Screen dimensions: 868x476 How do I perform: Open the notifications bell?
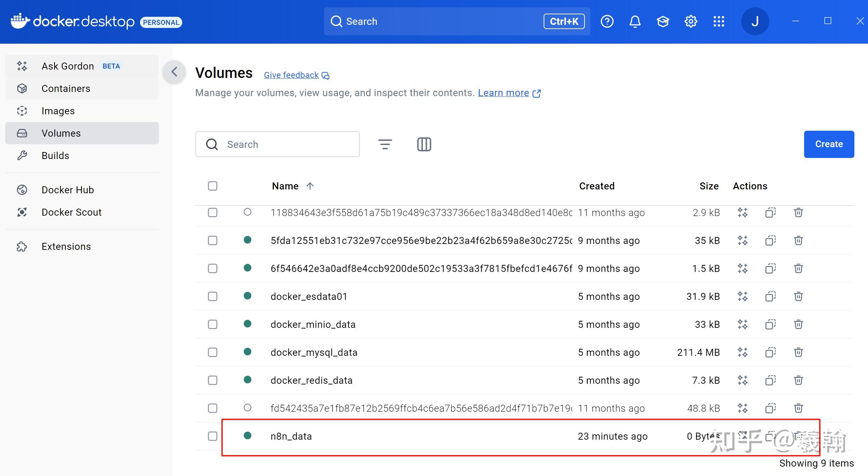click(635, 21)
